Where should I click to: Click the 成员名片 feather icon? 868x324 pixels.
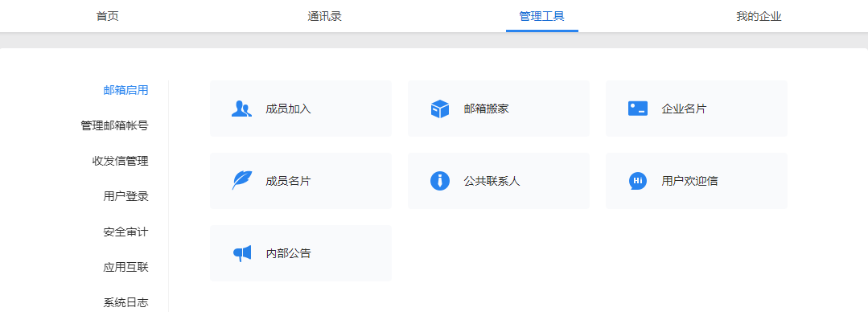click(x=241, y=181)
